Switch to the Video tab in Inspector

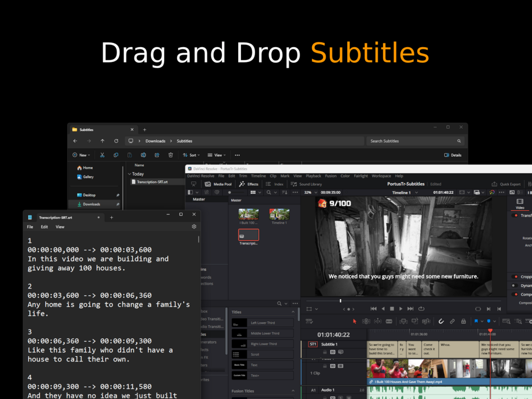coord(520,204)
